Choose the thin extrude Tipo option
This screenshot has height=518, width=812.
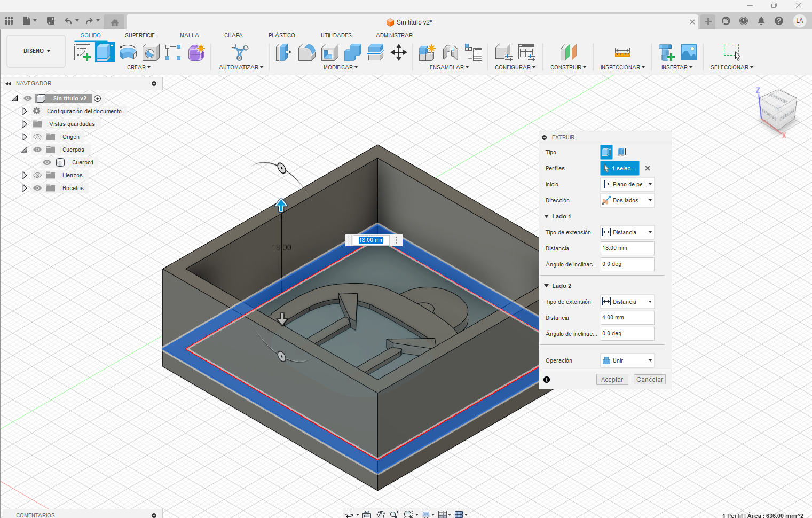coord(622,152)
